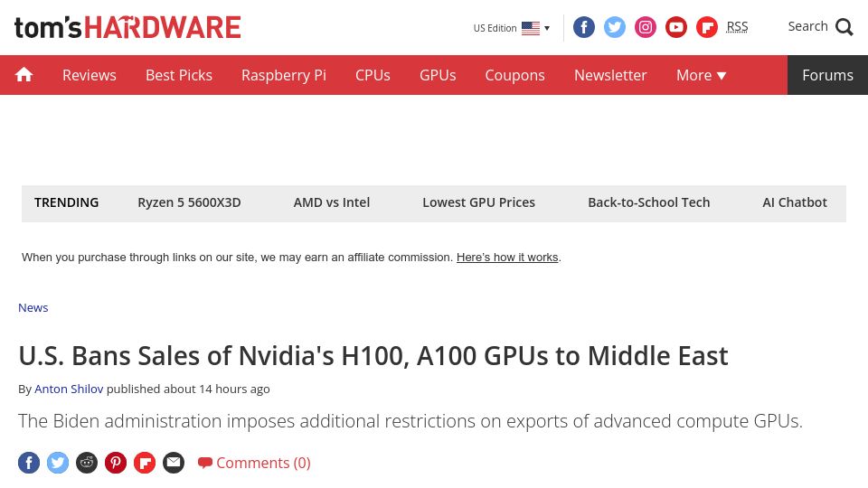Open trending AI Chatbot link
This screenshot has height=488, width=868.
(795, 202)
